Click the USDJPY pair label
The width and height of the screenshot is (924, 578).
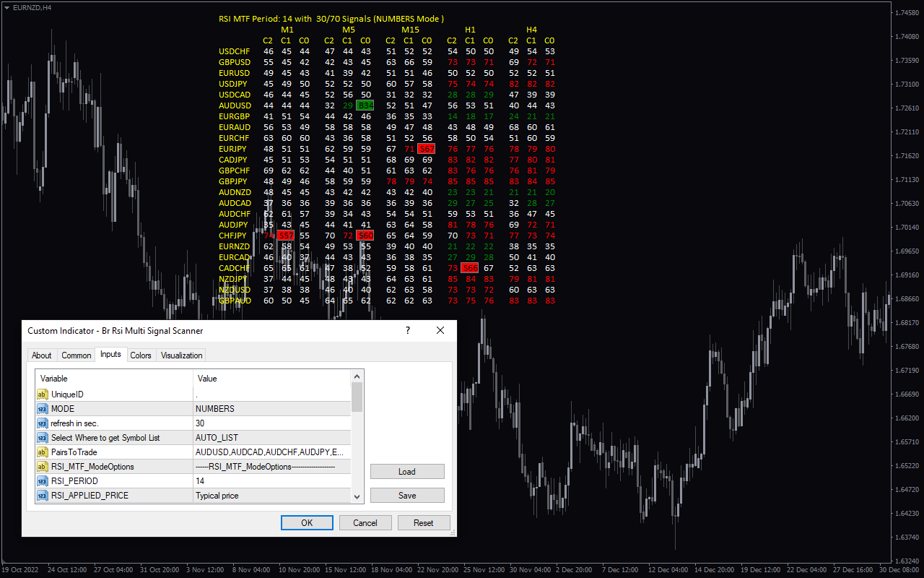(x=234, y=84)
